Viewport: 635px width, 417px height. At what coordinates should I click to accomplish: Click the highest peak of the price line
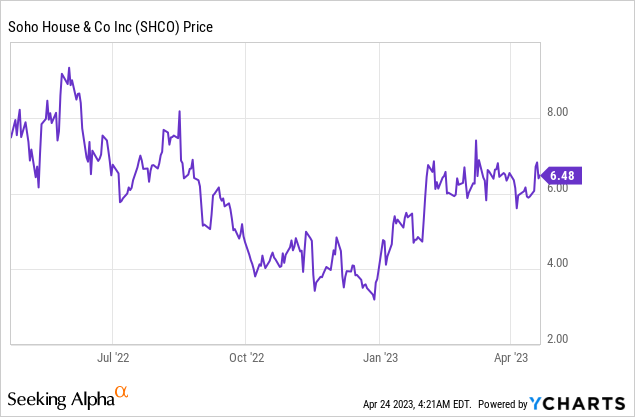pos(68,68)
